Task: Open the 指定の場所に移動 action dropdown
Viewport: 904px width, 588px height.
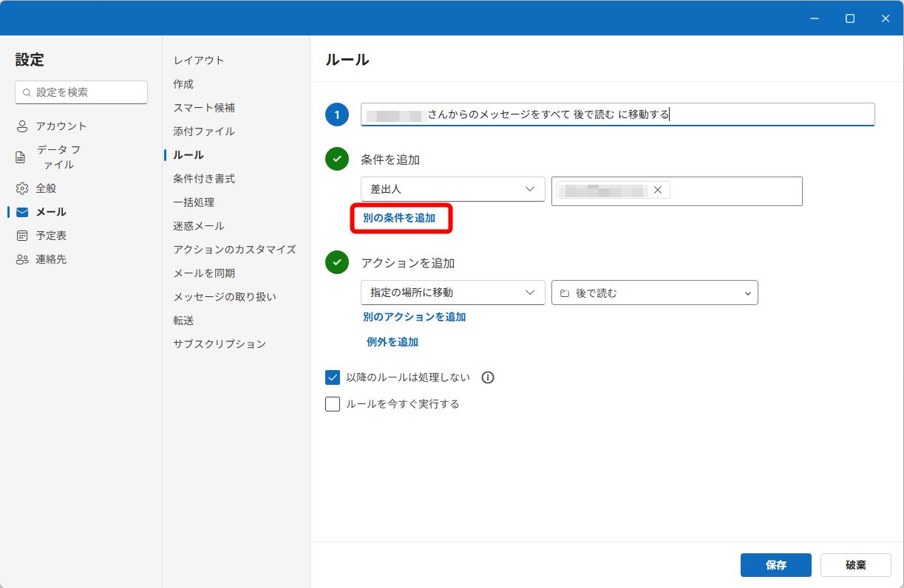Action: pyautogui.click(x=453, y=293)
